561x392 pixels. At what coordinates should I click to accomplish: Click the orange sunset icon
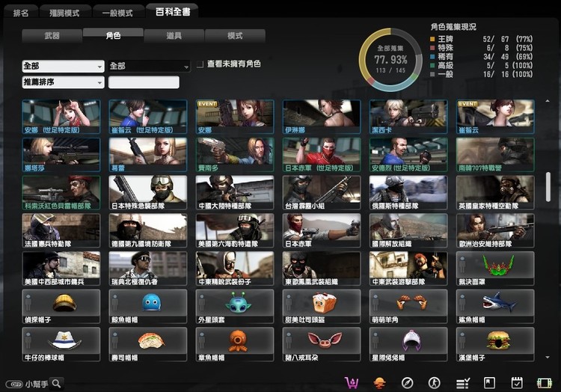point(379,382)
